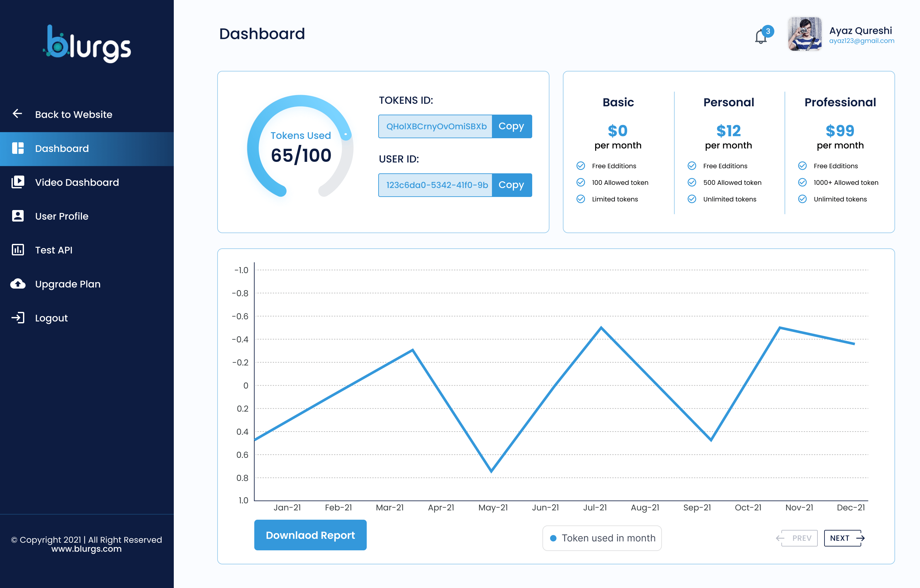The width and height of the screenshot is (920, 588).
Task: Click the Logout arrow icon
Action: (x=18, y=318)
